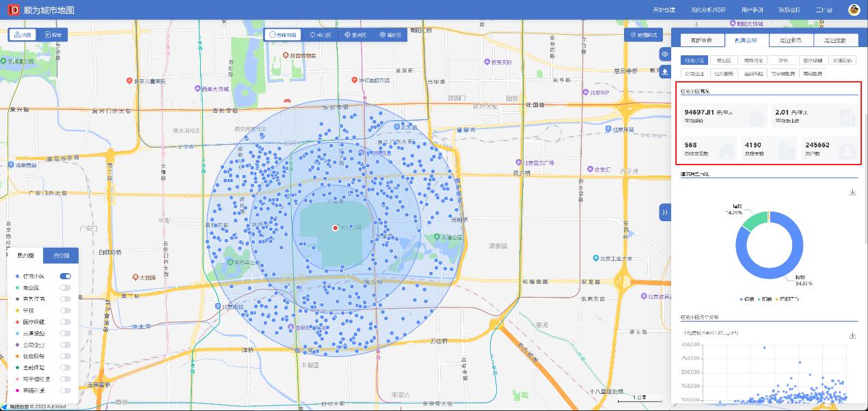Switch to 热力图 tab

pyautogui.click(x=25, y=255)
